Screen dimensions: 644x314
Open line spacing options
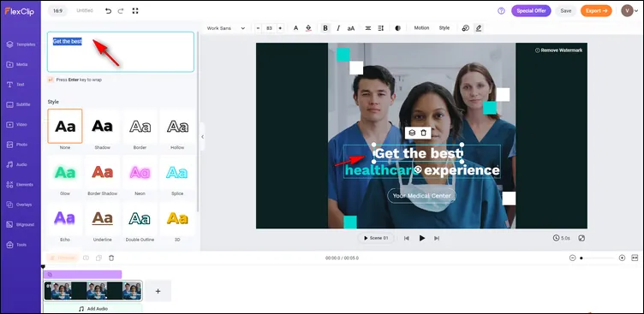coord(381,28)
